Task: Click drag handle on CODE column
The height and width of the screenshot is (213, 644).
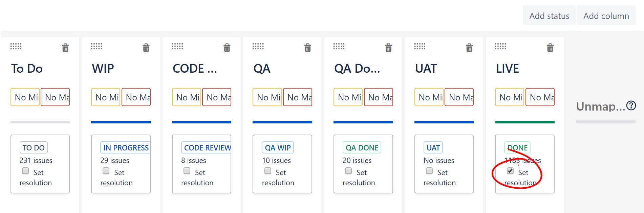Action: click(177, 46)
